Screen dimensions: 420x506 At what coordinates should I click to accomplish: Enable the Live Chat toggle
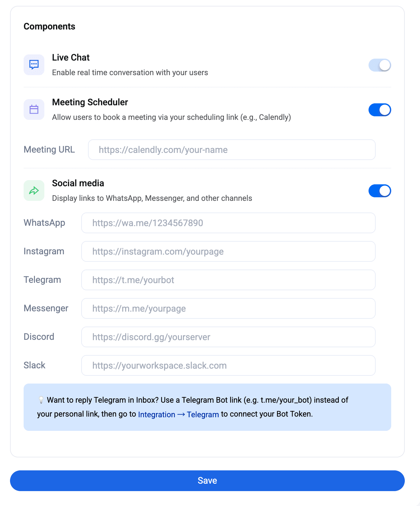pyautogui.click(x=380, y=65)
